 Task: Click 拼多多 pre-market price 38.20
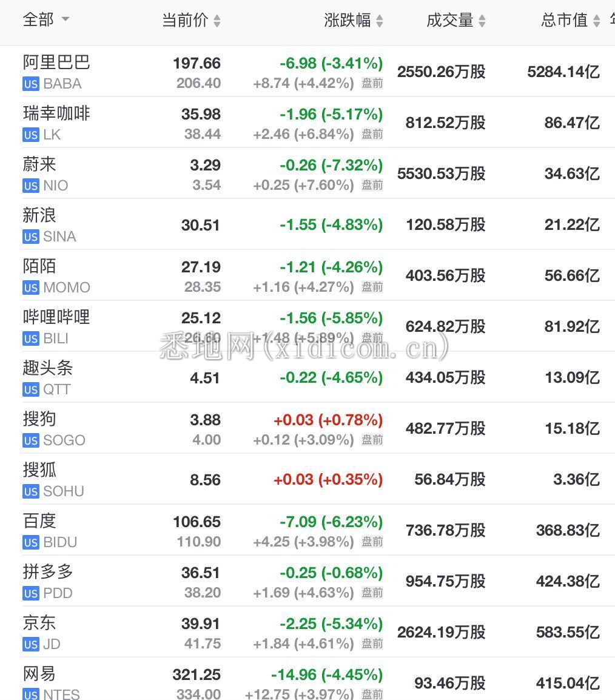203,593
